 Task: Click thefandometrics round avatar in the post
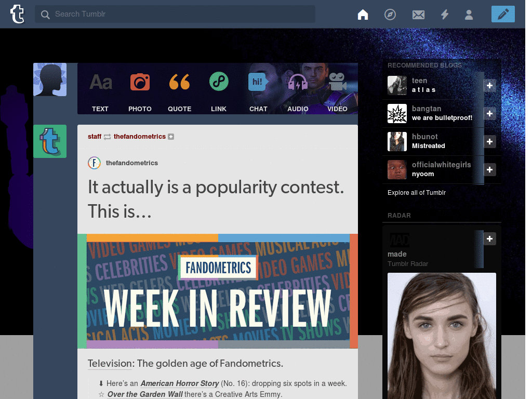pos(95,163)
